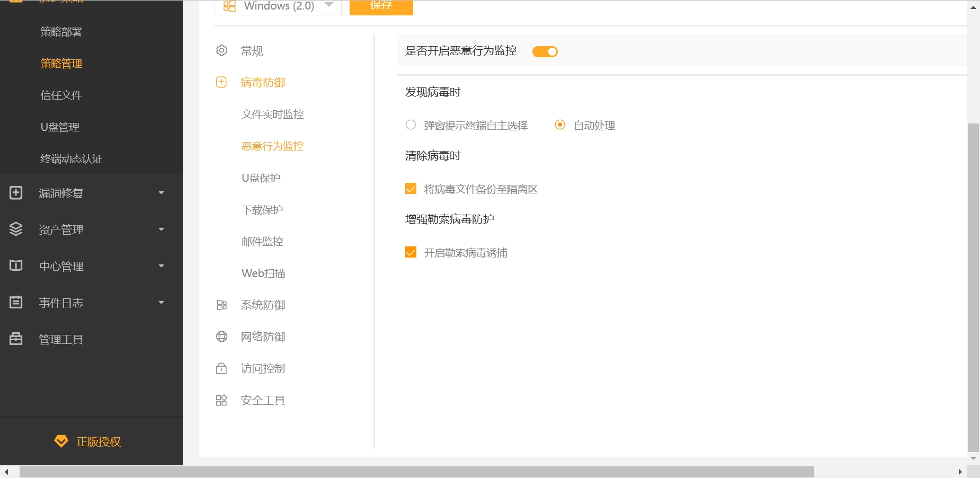The image size is (980, 478).
Task: Click the 管理工具 toolbox icon
Action: point(16,339)
